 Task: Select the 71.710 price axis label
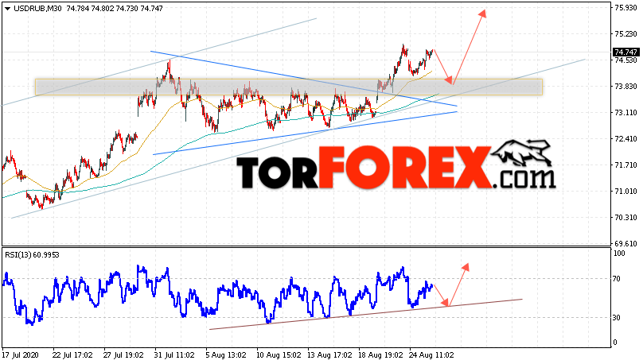(625, 165)
